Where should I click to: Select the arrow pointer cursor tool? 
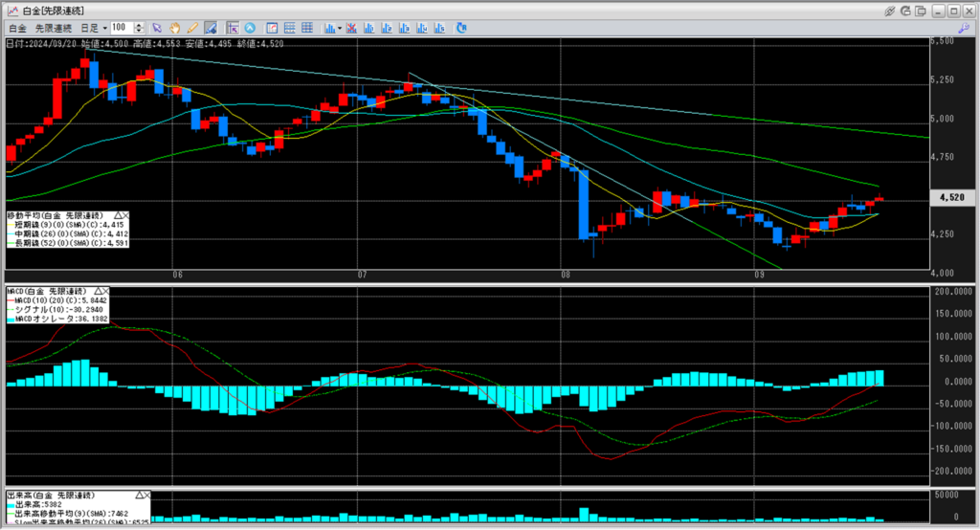click(x=157, y=28)
